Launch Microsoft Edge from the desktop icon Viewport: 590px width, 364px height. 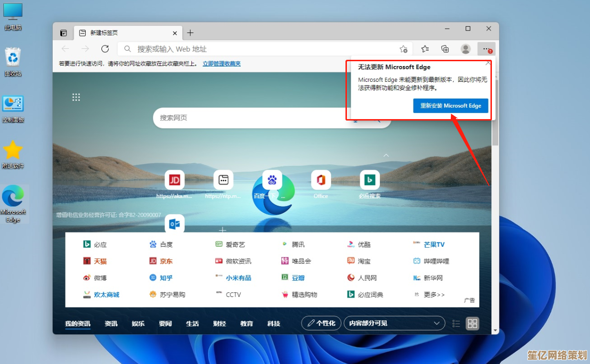click(13, 204)
